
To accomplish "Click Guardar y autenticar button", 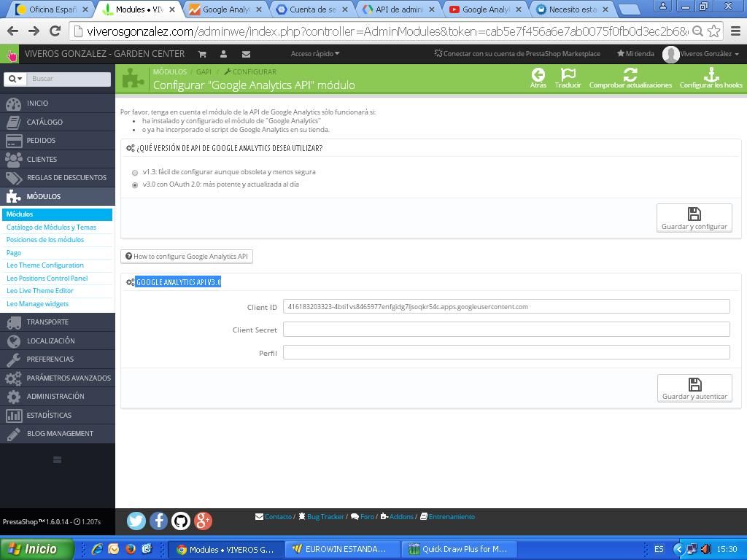I will pos(694,388).
